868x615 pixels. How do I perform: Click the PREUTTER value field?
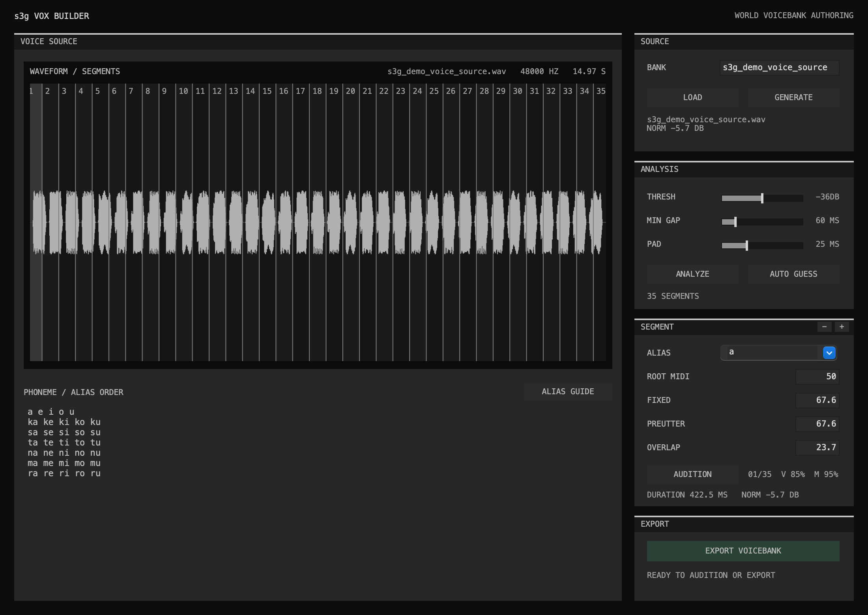point(817,424)
